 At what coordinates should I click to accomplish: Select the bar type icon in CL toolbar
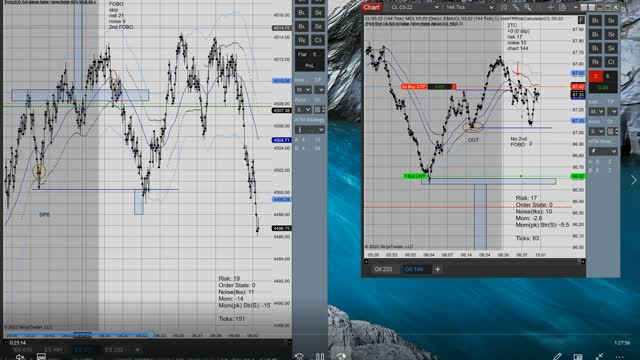pos(504,7)
